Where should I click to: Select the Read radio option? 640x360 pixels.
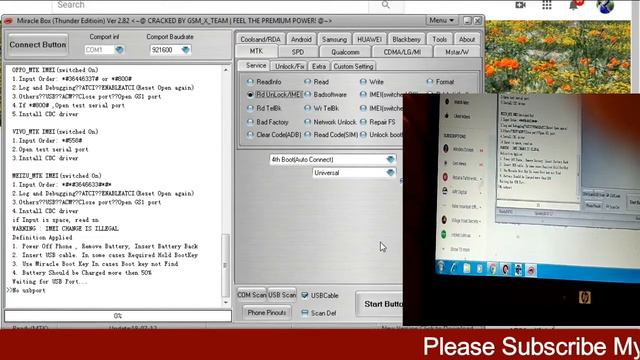pos(316,82)
